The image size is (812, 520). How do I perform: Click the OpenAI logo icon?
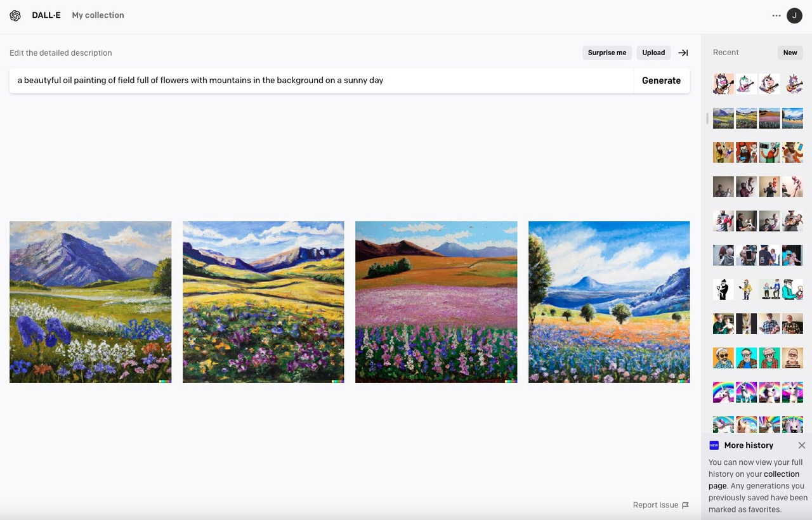(15, 15)
